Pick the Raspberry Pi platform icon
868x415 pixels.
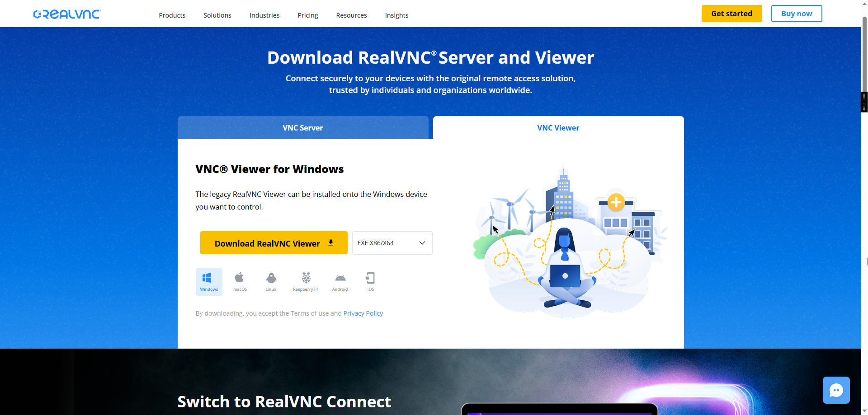tap(306, 282)
